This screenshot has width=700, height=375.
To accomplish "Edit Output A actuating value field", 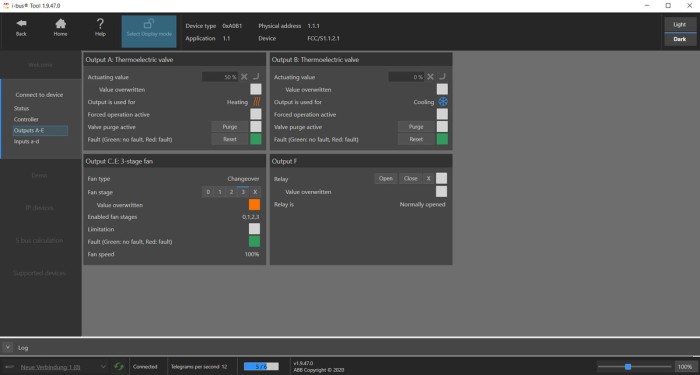I will pos(220,77).
